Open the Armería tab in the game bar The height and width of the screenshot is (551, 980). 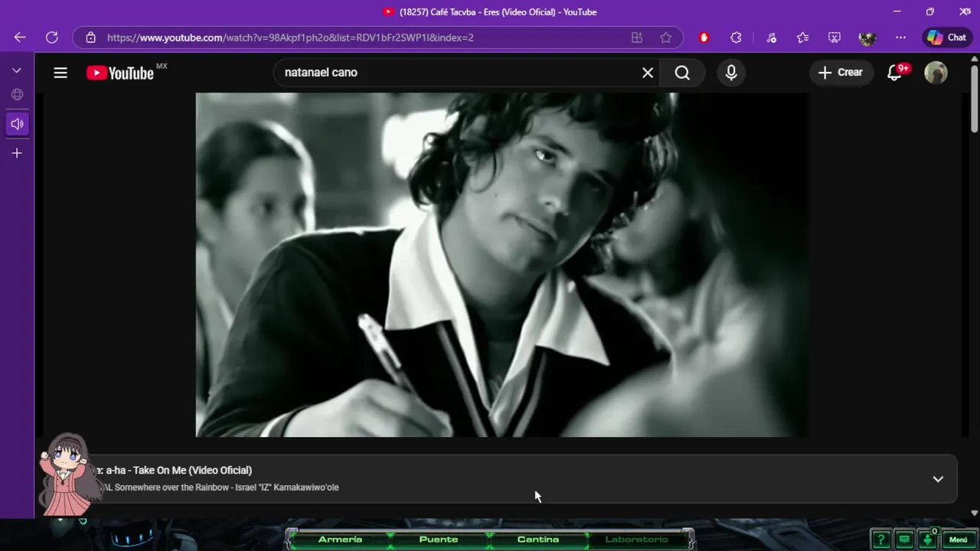click(340, 540)
